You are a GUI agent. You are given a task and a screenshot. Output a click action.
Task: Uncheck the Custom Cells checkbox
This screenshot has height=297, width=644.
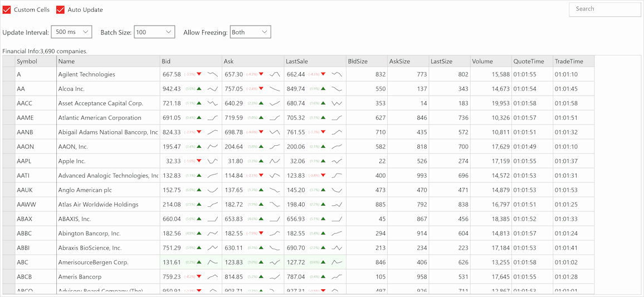[7, 9]
